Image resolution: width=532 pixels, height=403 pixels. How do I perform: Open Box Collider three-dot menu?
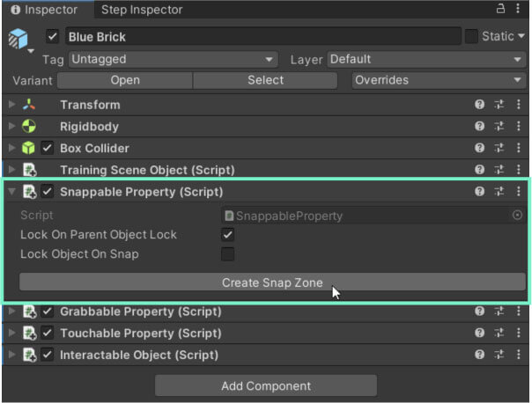point(518,149)
